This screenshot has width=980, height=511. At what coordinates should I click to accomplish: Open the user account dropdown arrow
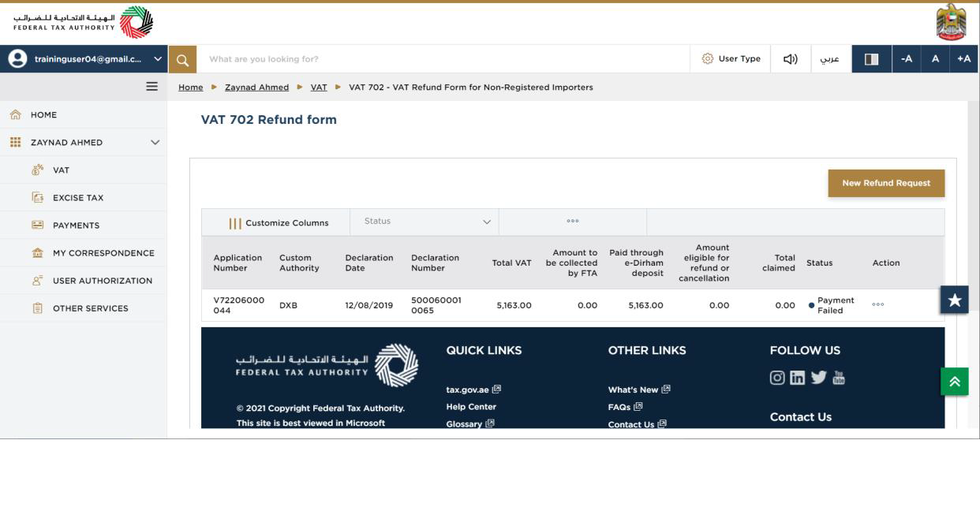click(x=158, y=59)
